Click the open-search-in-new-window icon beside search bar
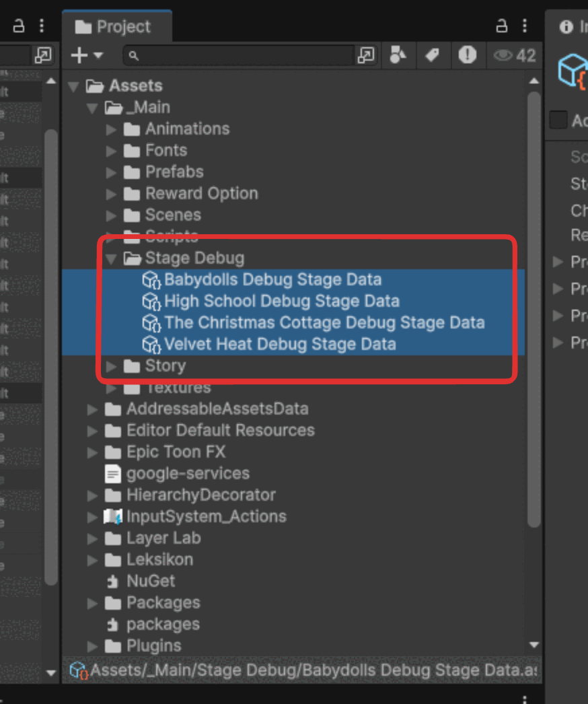588x704 pixels. tap(367, 55)
